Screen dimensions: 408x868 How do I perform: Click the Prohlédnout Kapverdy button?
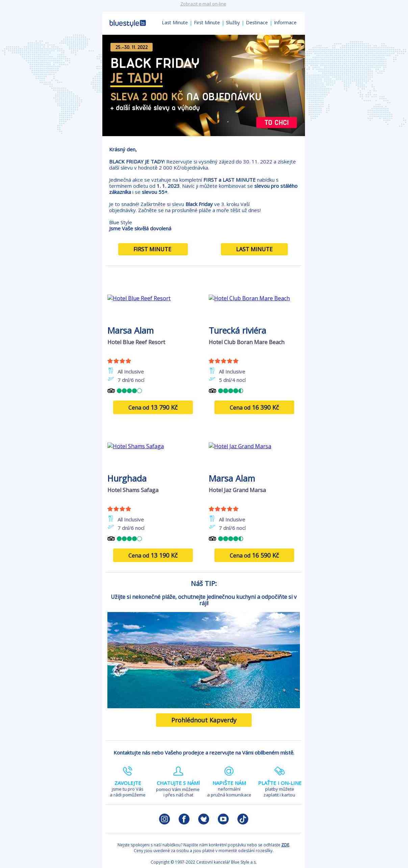click(x=204, y=720)
